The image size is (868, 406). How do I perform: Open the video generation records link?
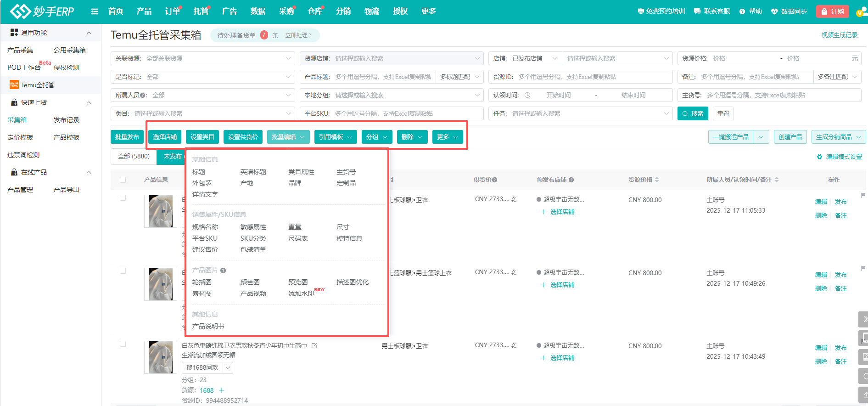[839, 35]
